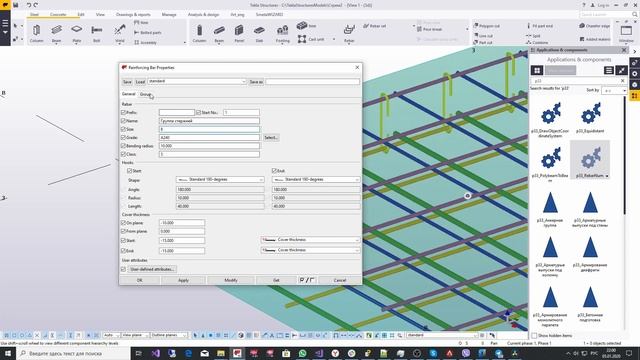Switch to the General tab
This screenshot has width=640, height=360.
tap(129, 94)
